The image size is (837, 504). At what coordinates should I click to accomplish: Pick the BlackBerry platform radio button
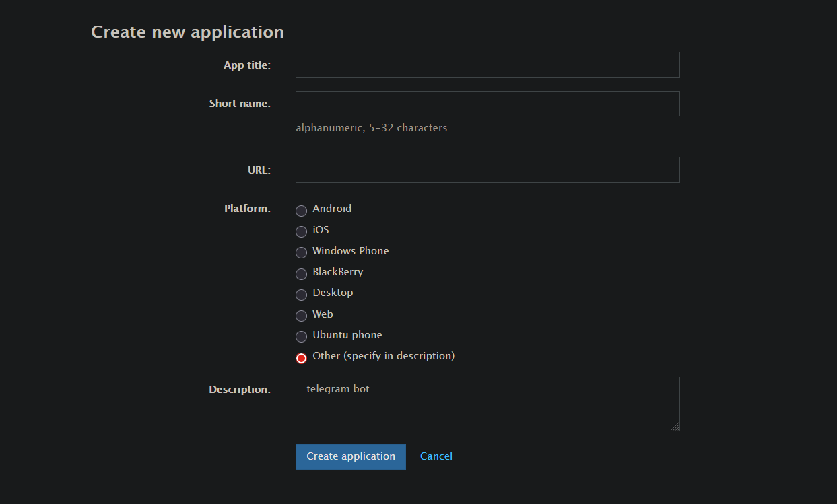301,274
